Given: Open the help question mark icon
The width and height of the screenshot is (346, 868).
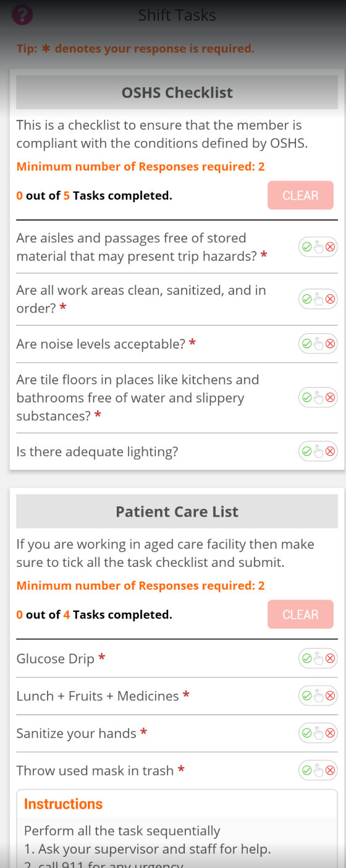Looking at the screenshot, I should click(x=22, y=14).
